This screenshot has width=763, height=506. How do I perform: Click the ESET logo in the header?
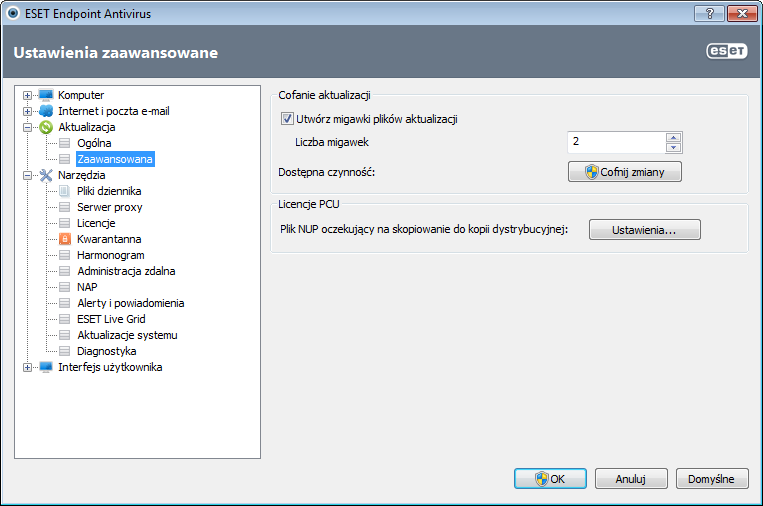click(727, 51)
